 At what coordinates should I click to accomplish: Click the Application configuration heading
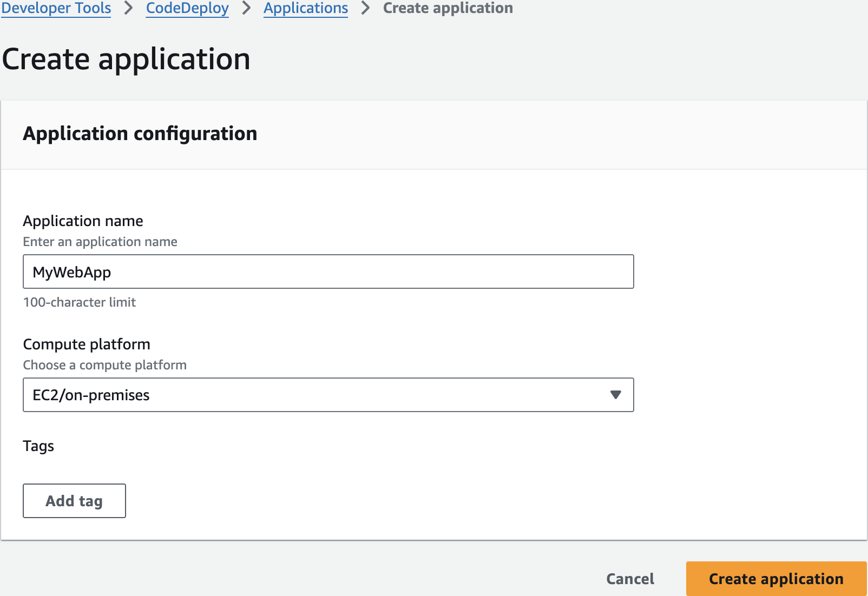(140, 134)
